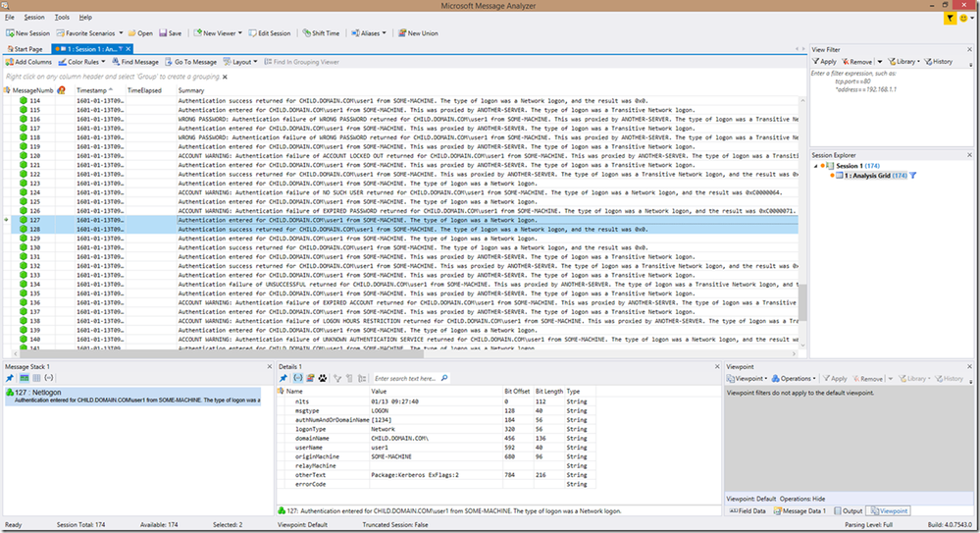
Task: Close the Details 1 panel
Action: point(717,366)
